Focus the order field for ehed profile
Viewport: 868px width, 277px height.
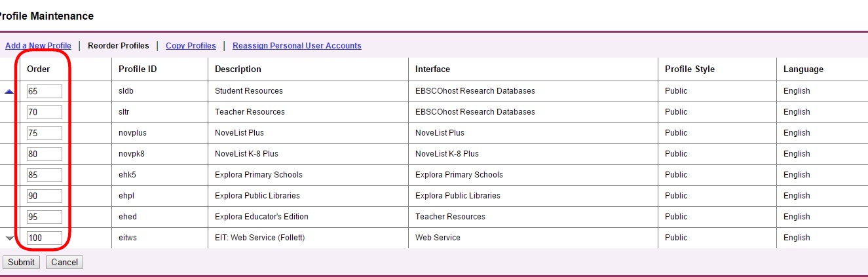pyautogui.click(x=45, y=217)
